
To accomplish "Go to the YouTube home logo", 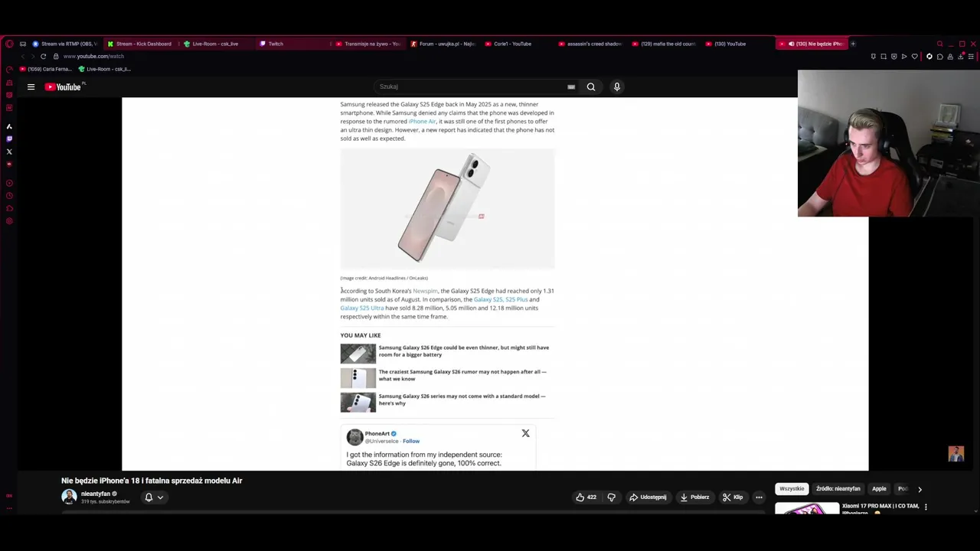I will tap(63, 87).
